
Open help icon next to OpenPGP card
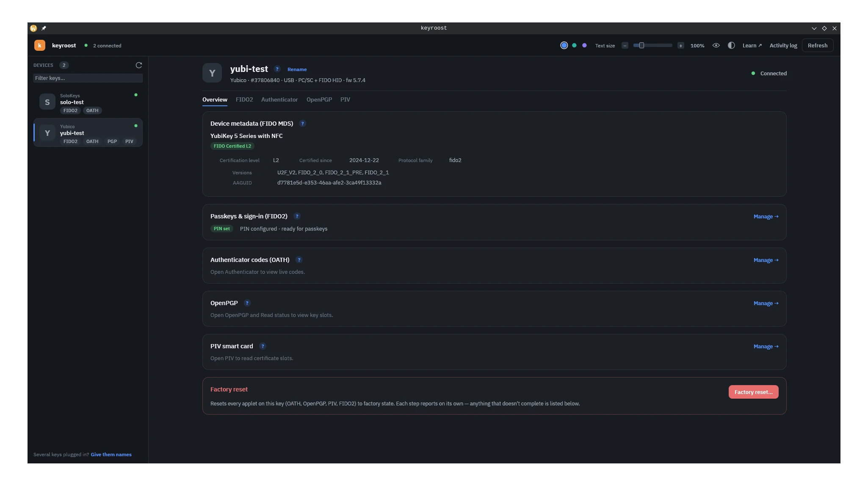(247, 303)
